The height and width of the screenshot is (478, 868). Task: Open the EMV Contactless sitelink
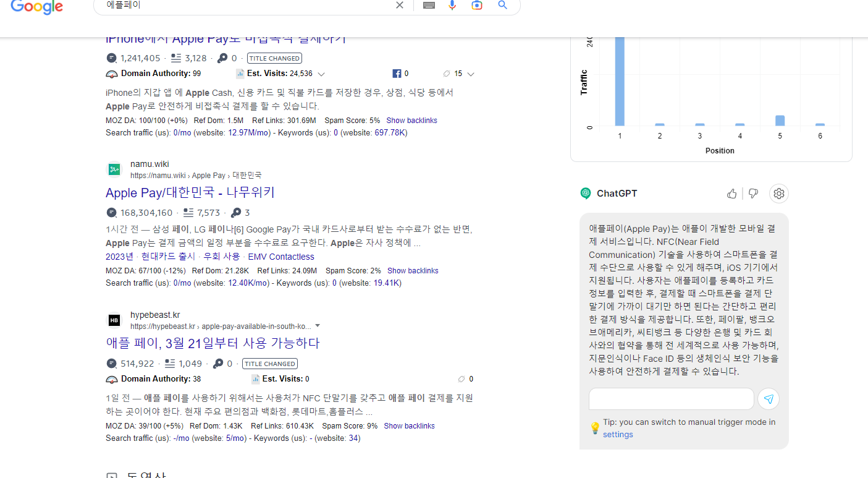pos(281,257)
